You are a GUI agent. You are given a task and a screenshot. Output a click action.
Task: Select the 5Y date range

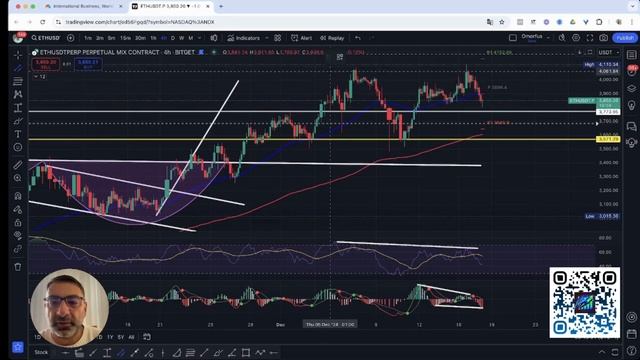pos(121,337)
